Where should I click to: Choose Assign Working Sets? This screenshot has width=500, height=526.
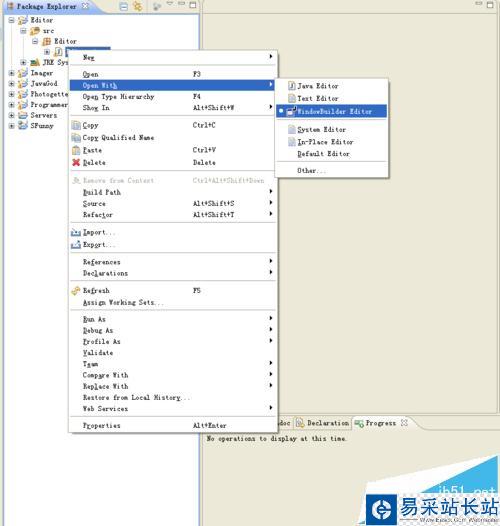click(173, 303)
